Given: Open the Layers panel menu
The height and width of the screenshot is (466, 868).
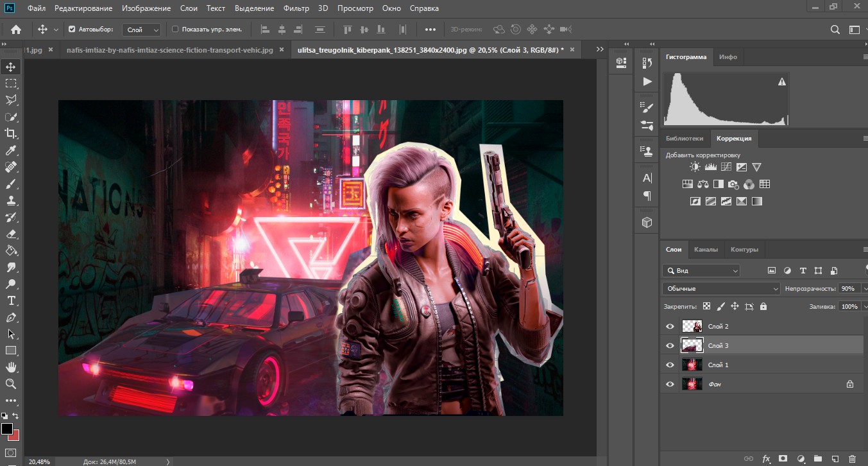Looking at the screenshot, I should (864, 250).
